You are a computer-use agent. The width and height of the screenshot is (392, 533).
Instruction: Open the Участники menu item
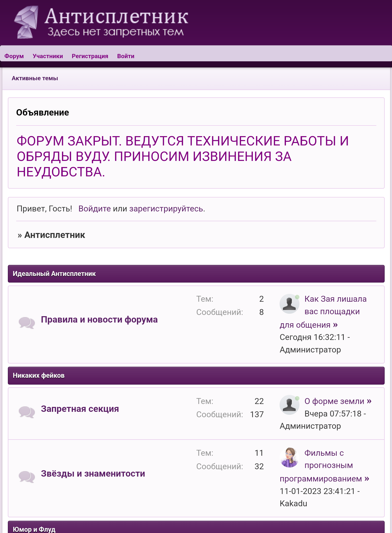click(48, 56)
